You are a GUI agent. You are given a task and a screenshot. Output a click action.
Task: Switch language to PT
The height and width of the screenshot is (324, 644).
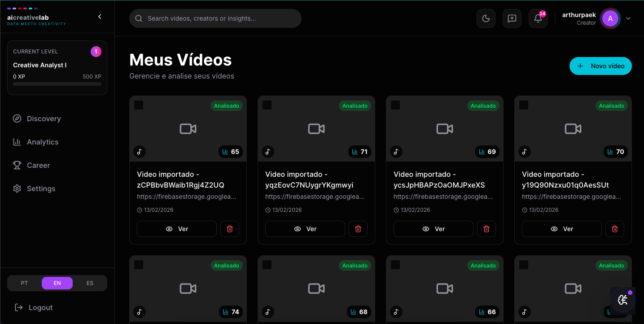coord(25,283)
